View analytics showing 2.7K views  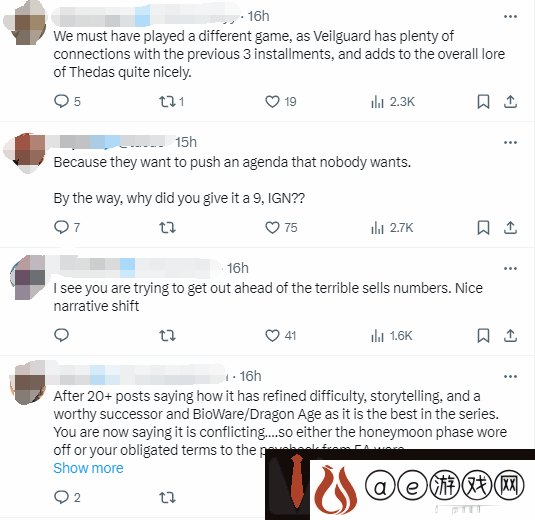392,227
